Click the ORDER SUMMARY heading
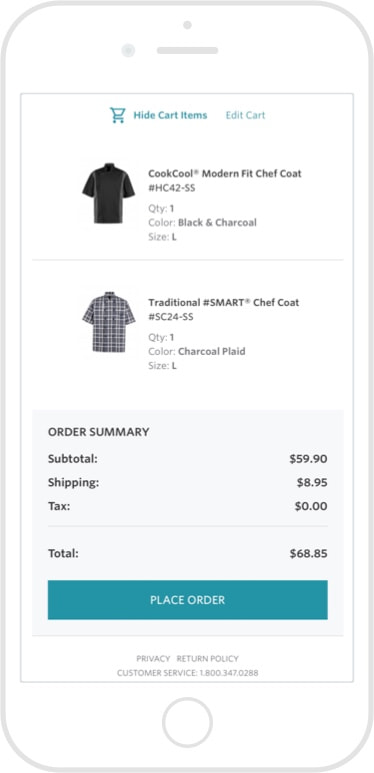 99,432
